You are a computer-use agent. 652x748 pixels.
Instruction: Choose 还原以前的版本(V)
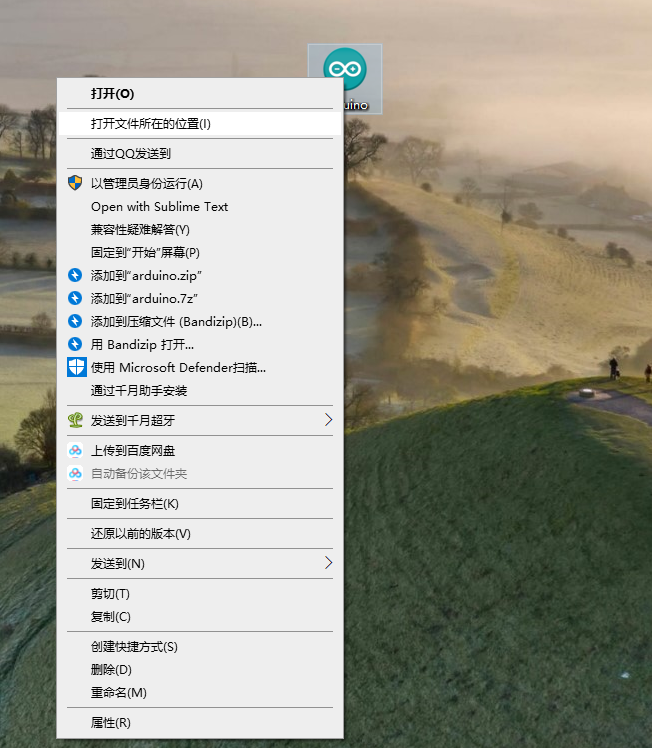pyautogui.click(x=200, y=533)
